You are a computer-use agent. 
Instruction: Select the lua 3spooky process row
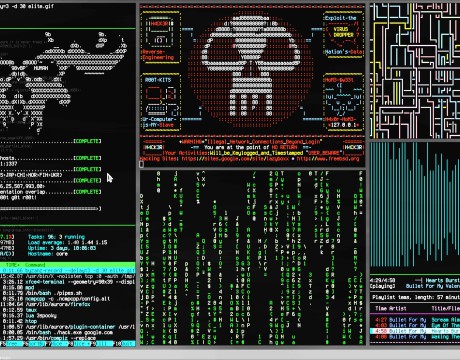68,316
